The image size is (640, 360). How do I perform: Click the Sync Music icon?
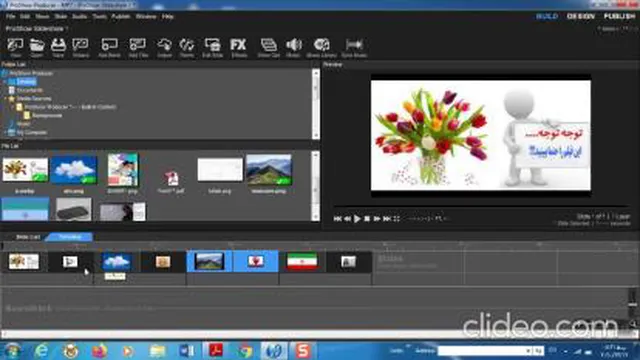(x=354, y=47)
